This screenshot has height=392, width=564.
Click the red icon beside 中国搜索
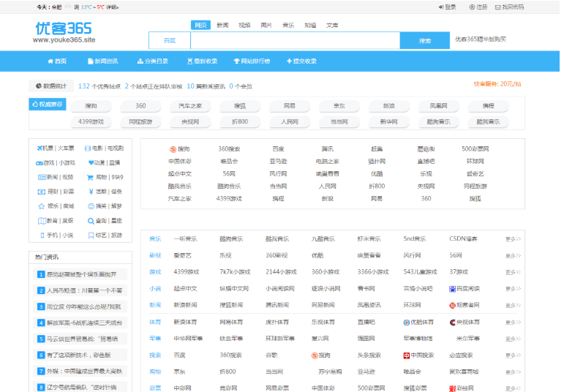coord(407,355)
